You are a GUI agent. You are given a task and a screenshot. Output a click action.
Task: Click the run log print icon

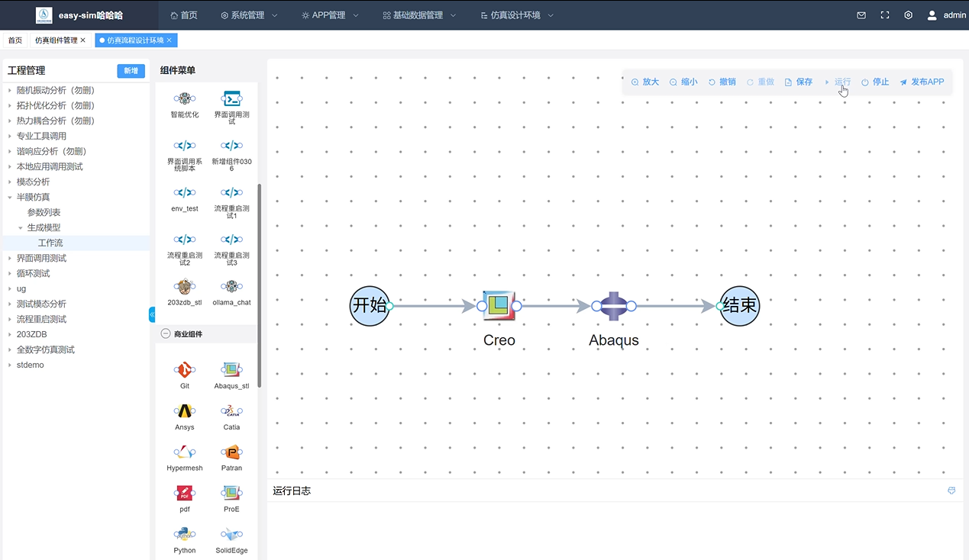coord(951,491)
